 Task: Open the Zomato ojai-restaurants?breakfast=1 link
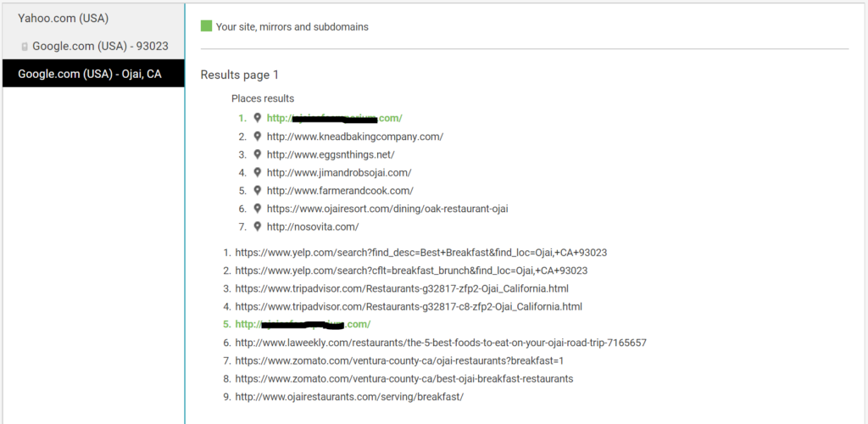(x=399, y=361)
